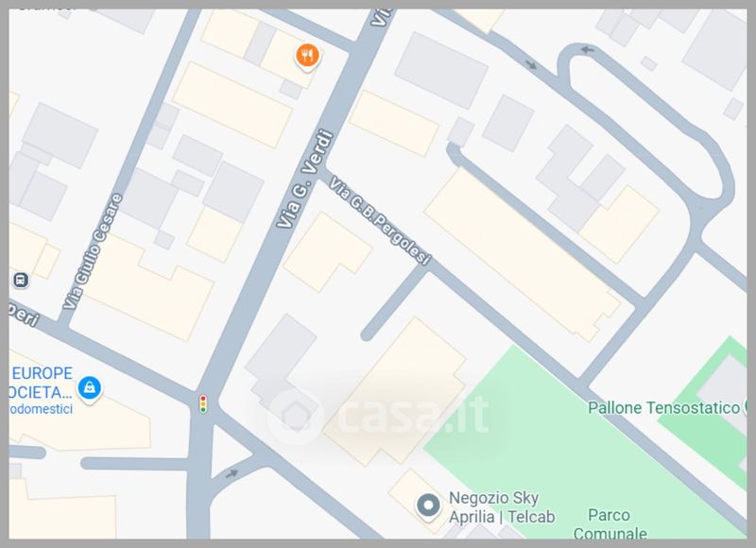Select the Via G. Verdi street label

point(304,179)
